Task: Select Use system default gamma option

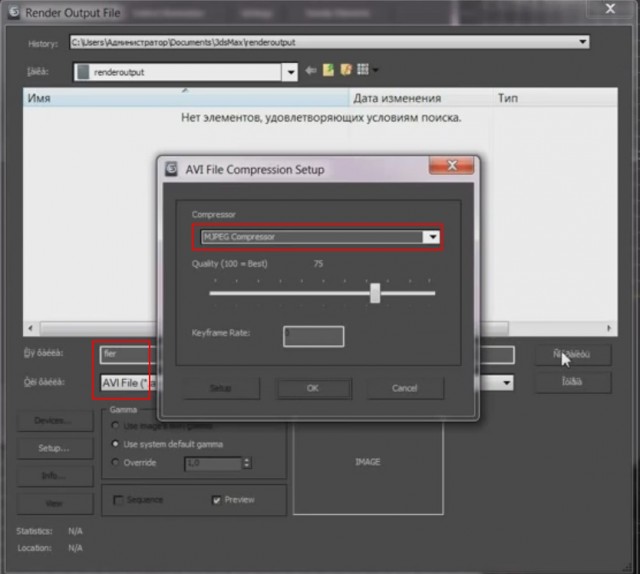Action: click(x=115, y=443)
